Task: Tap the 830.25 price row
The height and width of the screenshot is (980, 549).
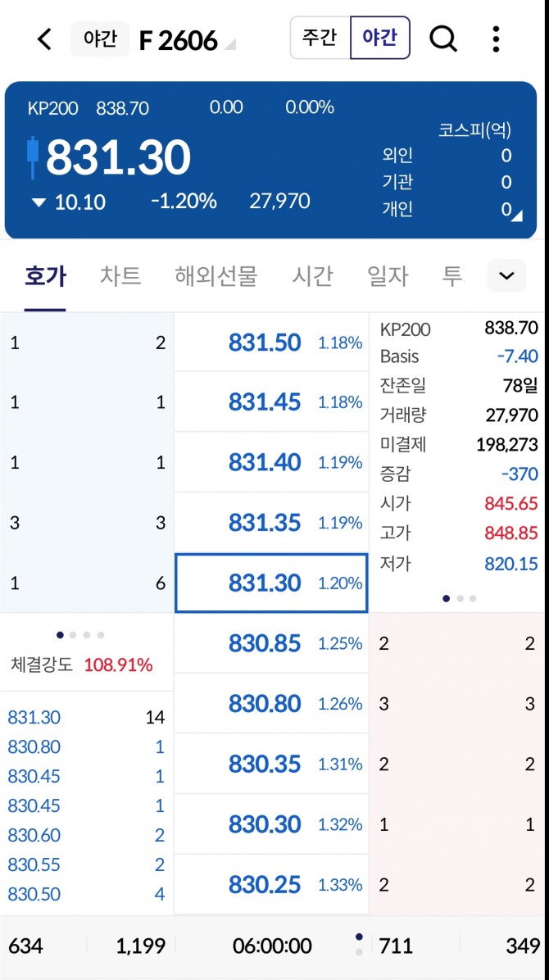Action: 271,884
